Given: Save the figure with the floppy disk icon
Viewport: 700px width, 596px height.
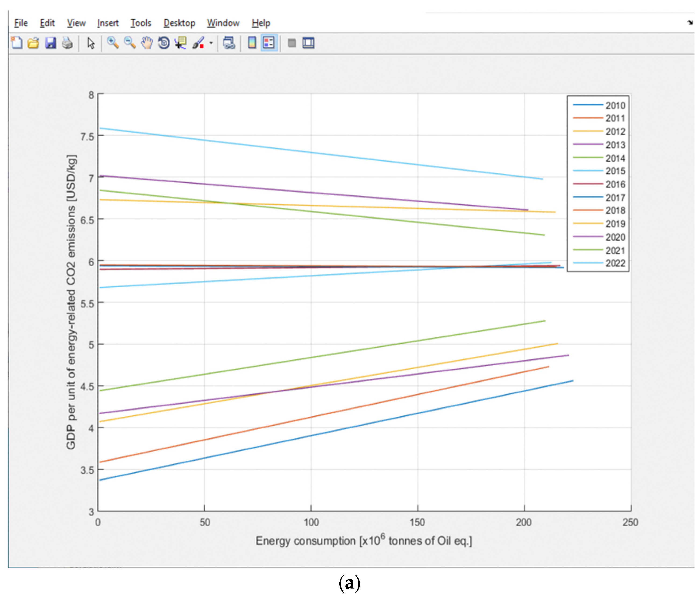Looking at the screenshot, I should [x=50, y=43].
